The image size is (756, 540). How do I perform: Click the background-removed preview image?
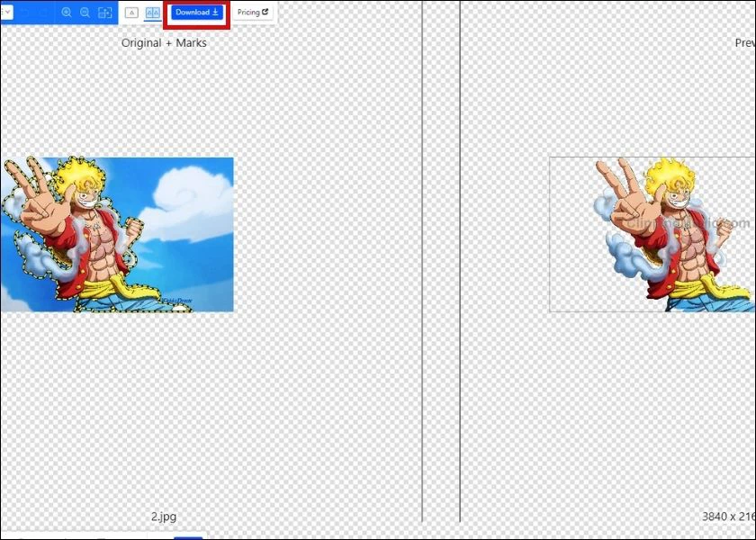652,234
